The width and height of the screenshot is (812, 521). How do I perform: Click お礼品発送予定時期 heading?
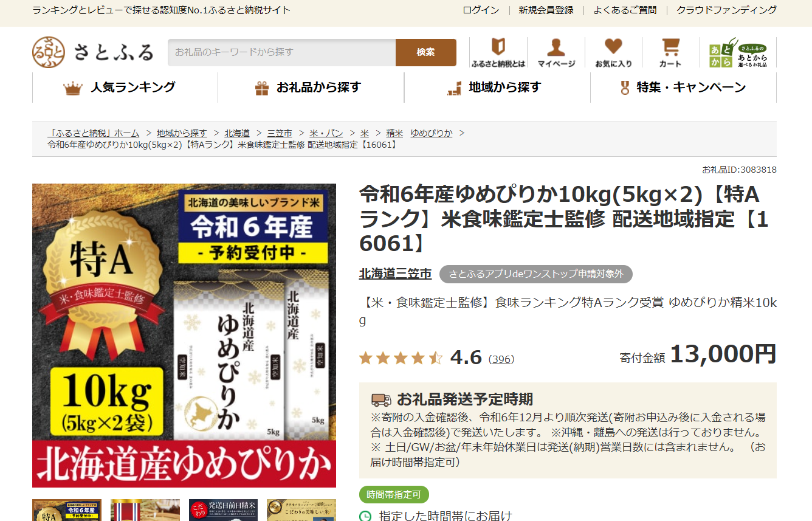465,399
